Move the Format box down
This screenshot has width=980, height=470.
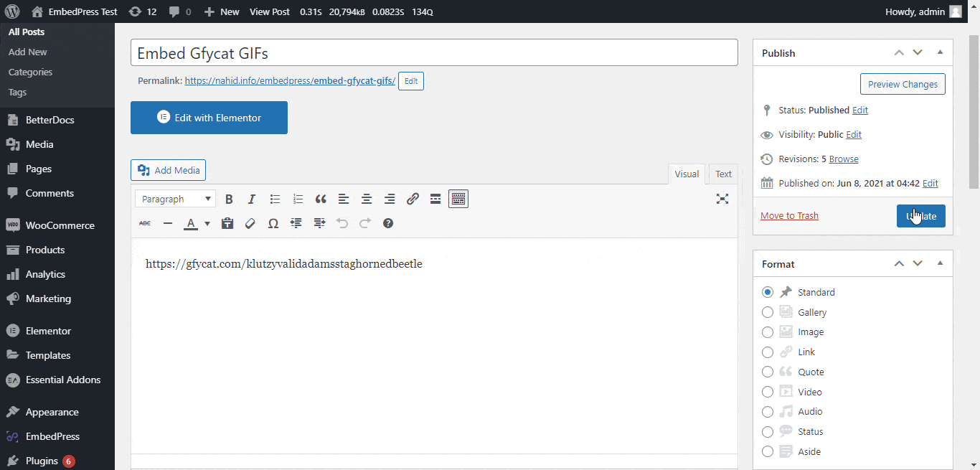(x=918, y=263)
